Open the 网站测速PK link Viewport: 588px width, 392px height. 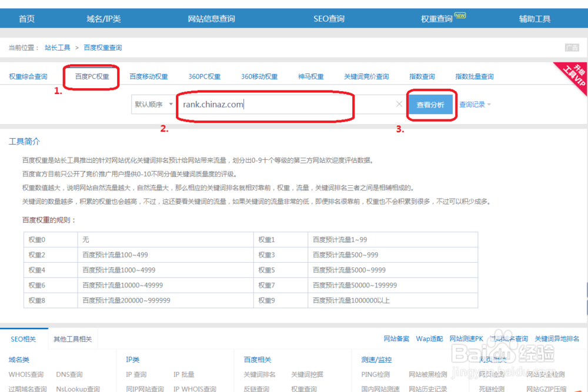466,339
